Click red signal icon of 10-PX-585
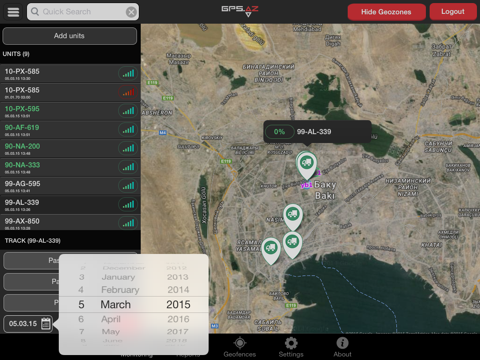Screen dimensions: 480x360 coord(128,92)
